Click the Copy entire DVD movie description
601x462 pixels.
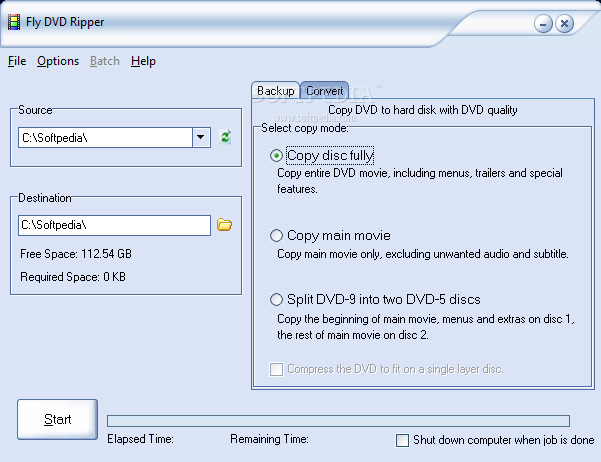(420, 181)
